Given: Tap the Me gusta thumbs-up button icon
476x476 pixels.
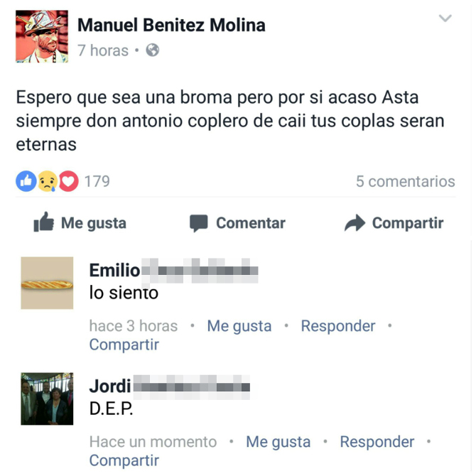Looking at the screenshot, I should [x=44, y=222].
